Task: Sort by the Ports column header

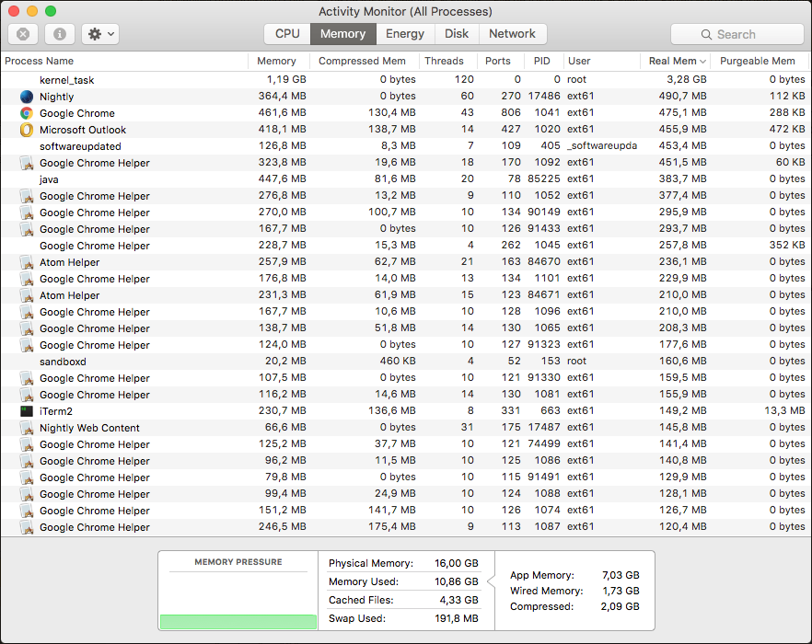Action: pos(500,61)
